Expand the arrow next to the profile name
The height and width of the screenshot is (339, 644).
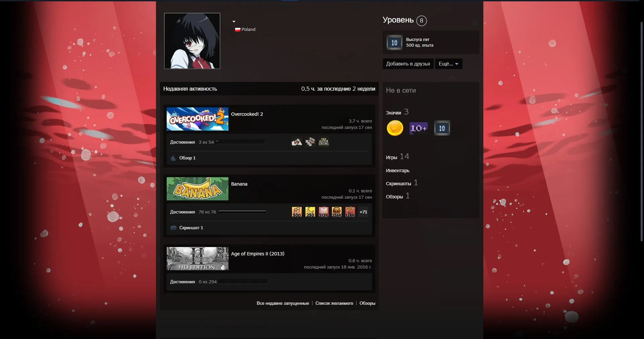click(x=234, y=21)
